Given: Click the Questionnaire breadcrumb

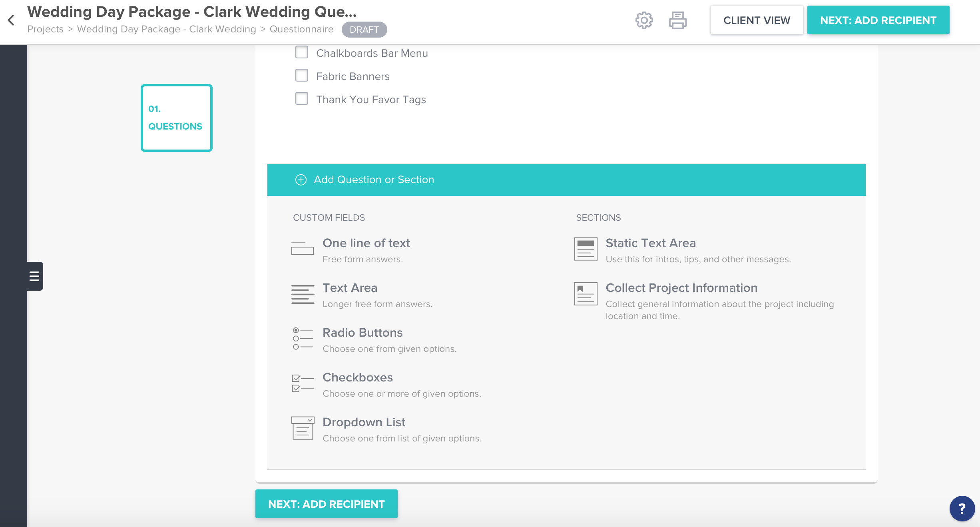Looking at the screenshot, I should (x=301, y=29).
